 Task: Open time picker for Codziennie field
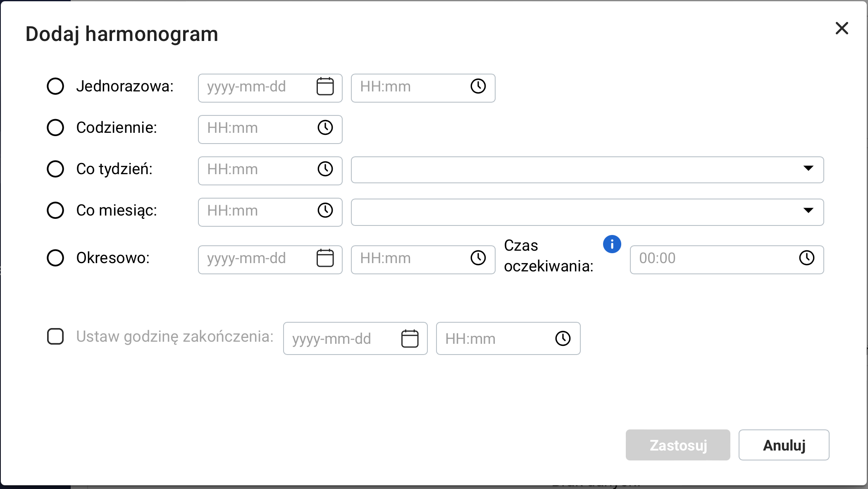point(325,128)
